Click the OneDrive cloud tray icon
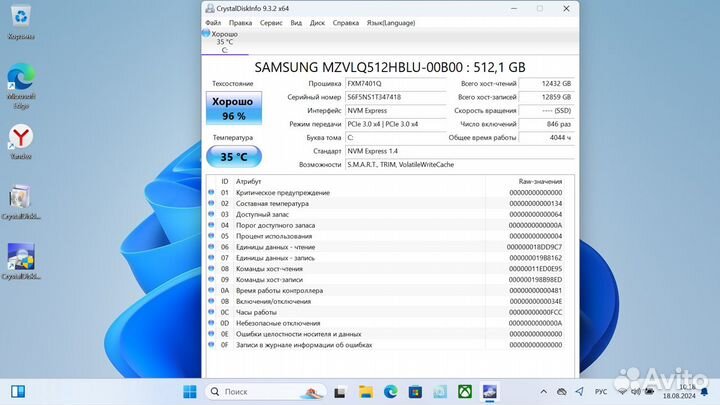 coord(562,392)
